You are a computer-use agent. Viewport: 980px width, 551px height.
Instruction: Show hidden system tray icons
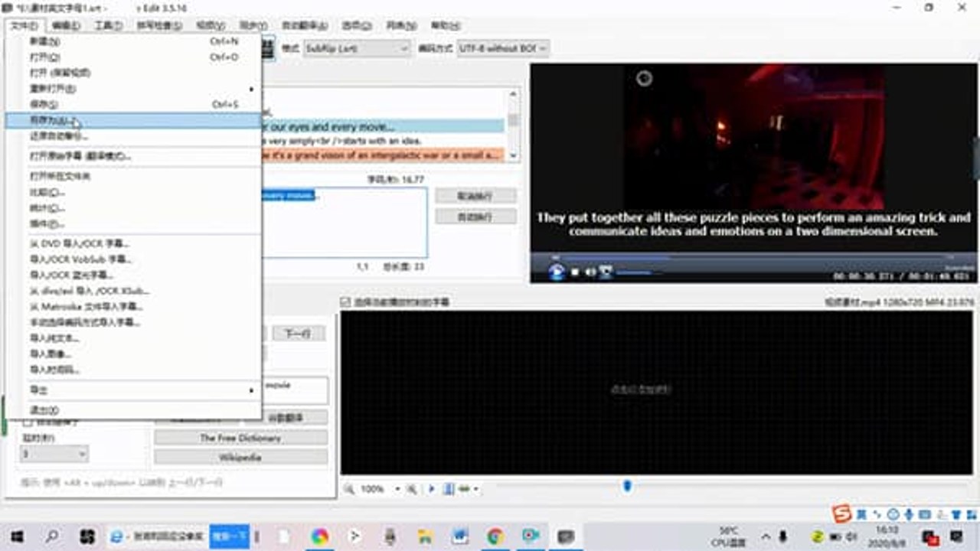point(766,536)
